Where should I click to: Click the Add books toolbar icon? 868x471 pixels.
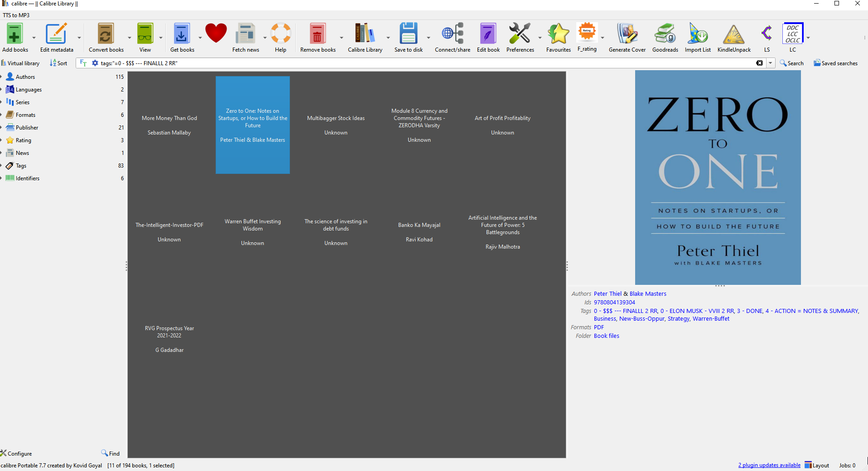(x=14, y=34)
